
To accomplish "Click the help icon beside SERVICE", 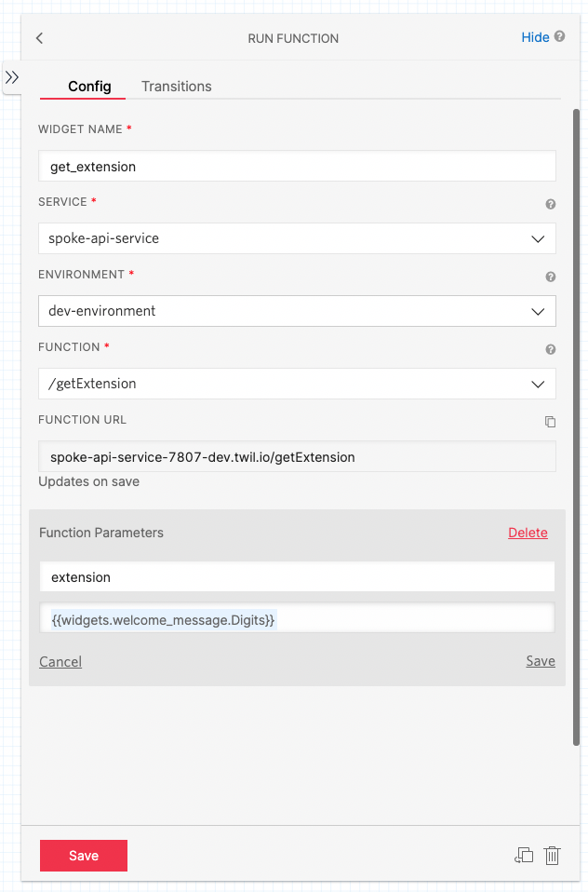I will tap(550, 204).
